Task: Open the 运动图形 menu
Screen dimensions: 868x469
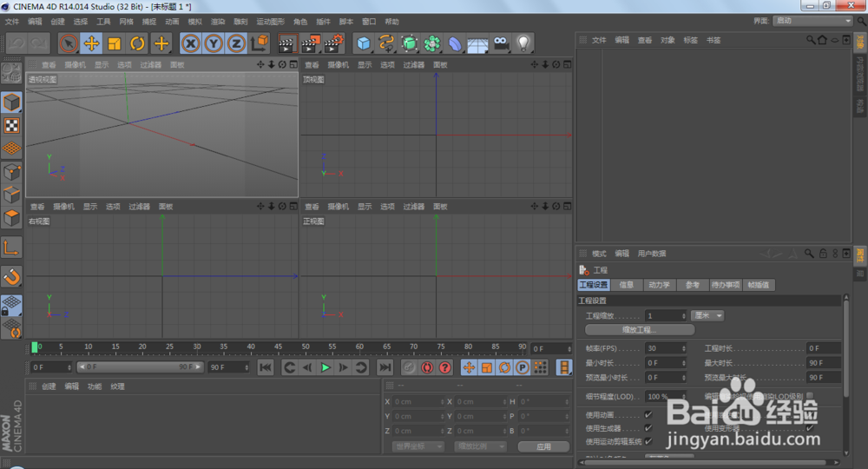Action: (270, 22)
